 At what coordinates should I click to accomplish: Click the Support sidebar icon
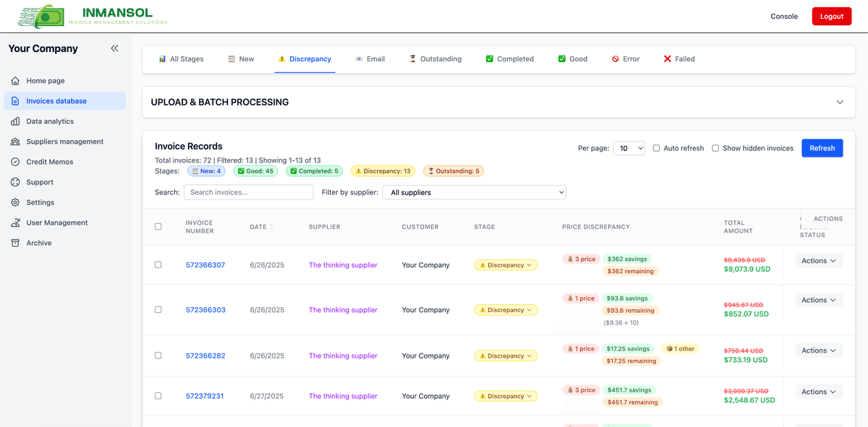[x=16, y=181]
